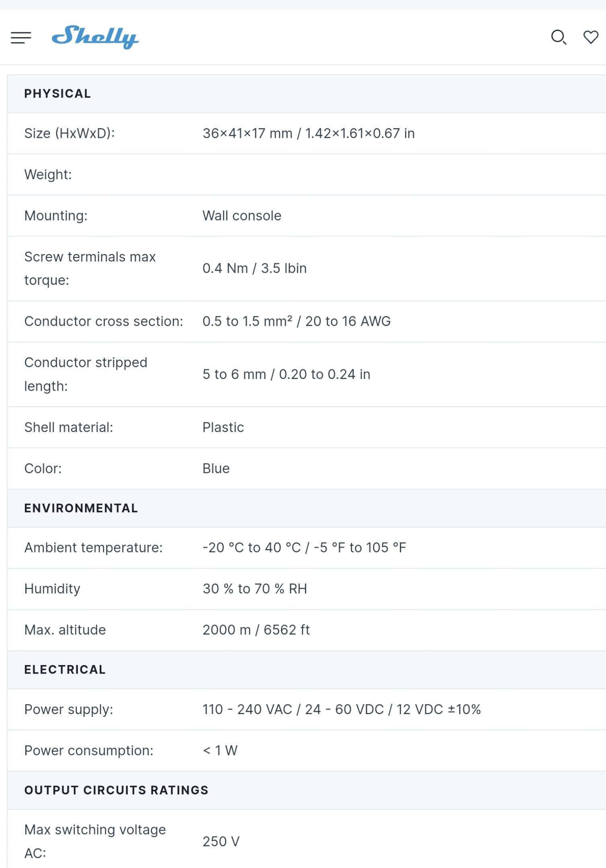Image resolution: width=606 pixels, height=868 pixels.
Task: Click the Ambient temperature range value
Action: point(304,548)
